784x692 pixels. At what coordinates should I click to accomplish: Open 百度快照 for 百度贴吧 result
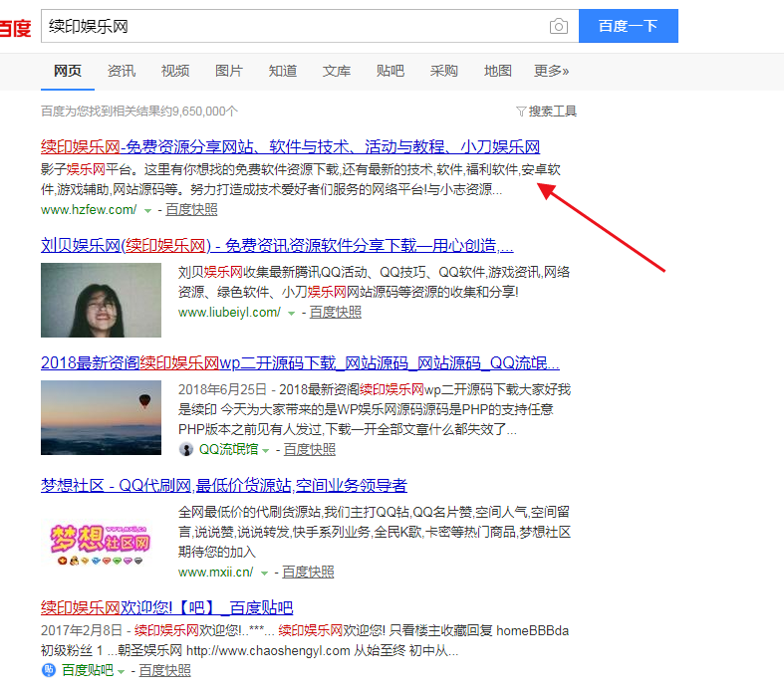point(165,670)
